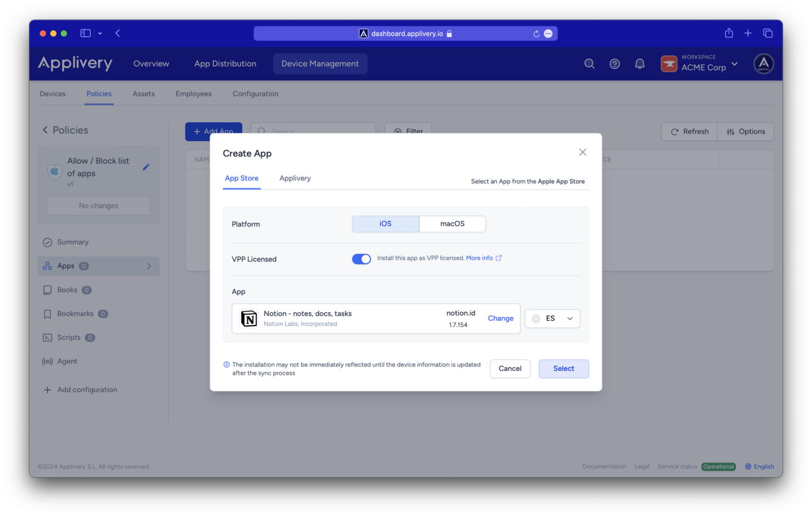This screenshot has height=516, width=812.
Task: Open the Scripts section icon
Action: (48, 337)
